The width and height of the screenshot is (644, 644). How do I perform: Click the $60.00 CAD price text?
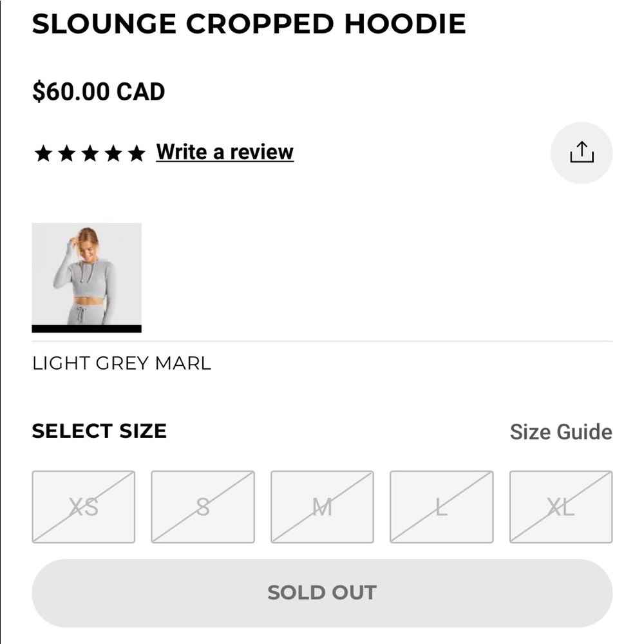point(99,91)
